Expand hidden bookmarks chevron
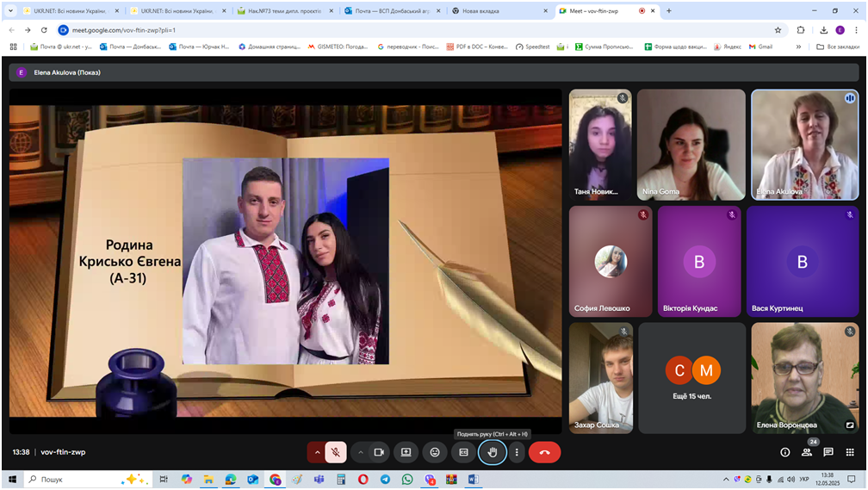868x490 pixels. [798, 47]
